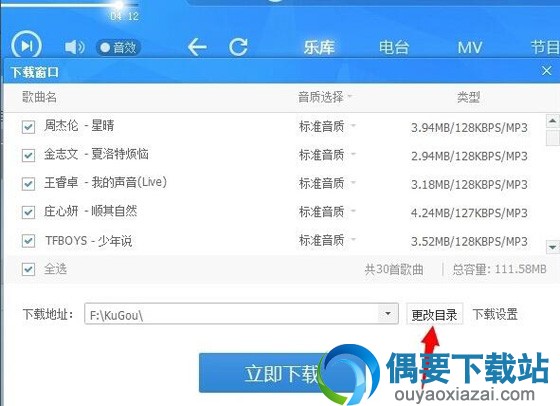Screen dimensions: 560x406
Task: Click the 更改目录 change directory button
Action: click(434, 314)
